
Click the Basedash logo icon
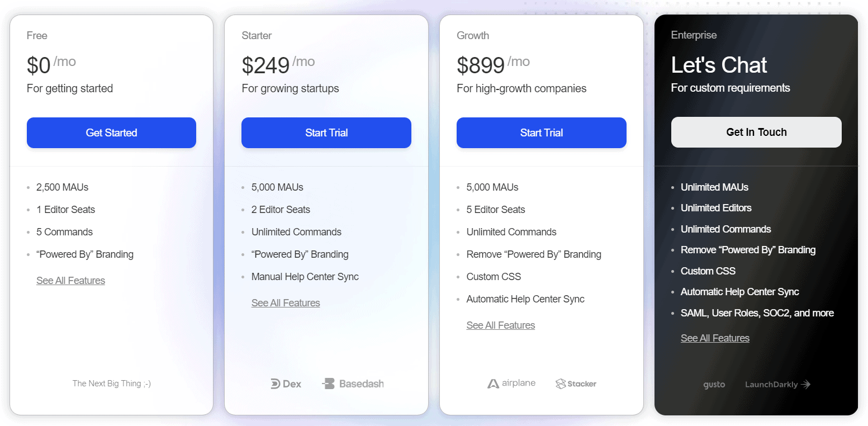pos(329,384)
